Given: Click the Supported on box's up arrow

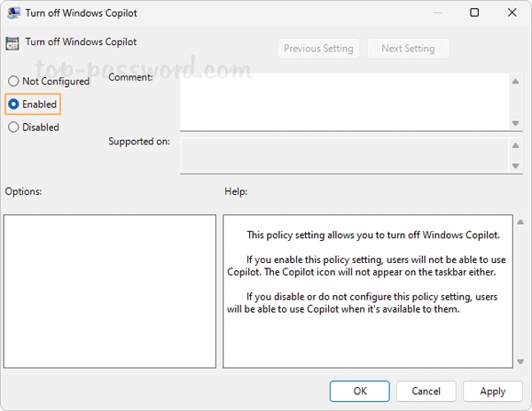Looking at the screenshot, I should [515, 144].
